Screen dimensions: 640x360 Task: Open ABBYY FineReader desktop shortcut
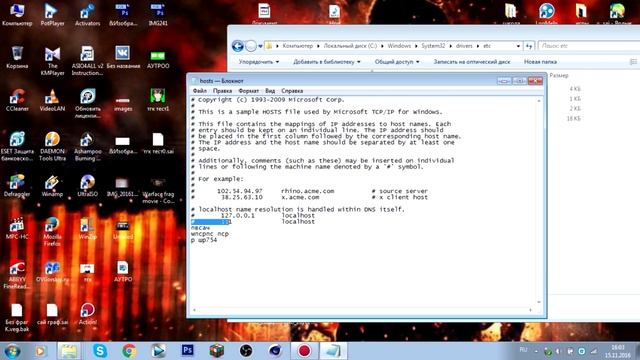click(x=17, y=274)
